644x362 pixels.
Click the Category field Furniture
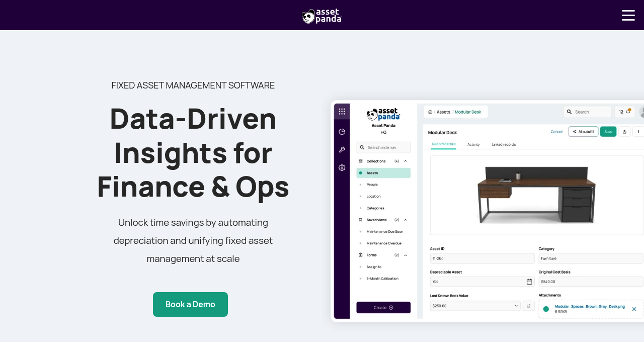coord(591,258)
